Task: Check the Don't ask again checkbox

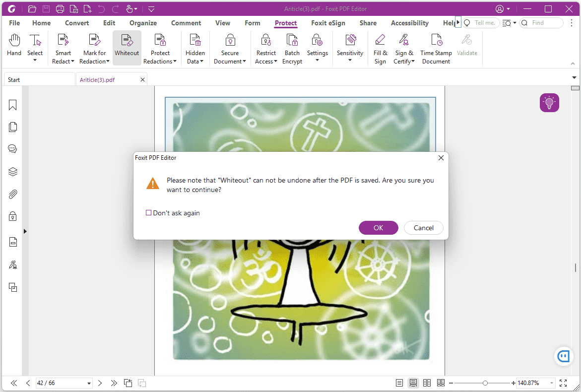Action: (148, 212)
